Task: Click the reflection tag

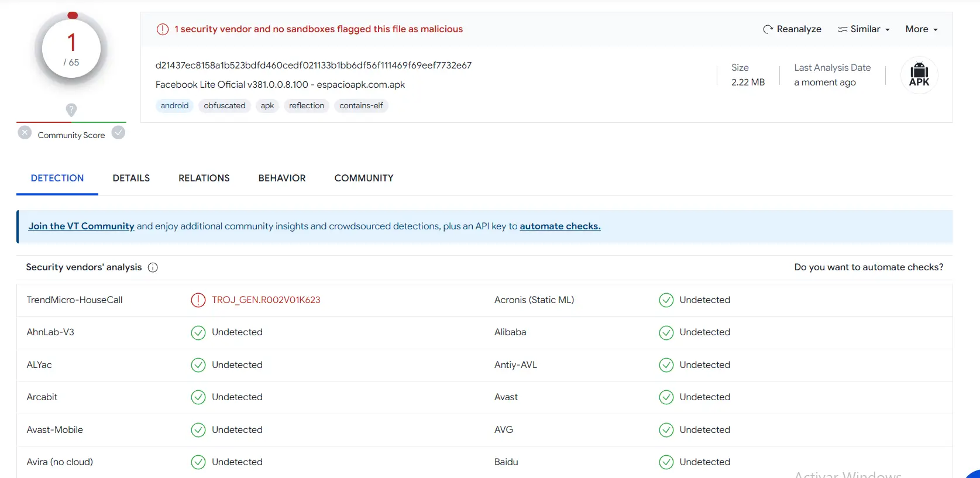Action: (307, 106)
